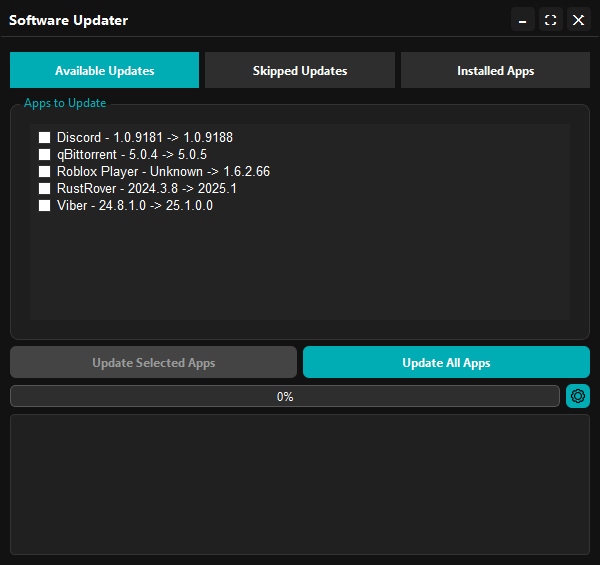600x565 pixels.
Task: Select the Viber 24.8.1.0 -> 25.1.0.0 entry text
Action: click(x=135, y=205)
